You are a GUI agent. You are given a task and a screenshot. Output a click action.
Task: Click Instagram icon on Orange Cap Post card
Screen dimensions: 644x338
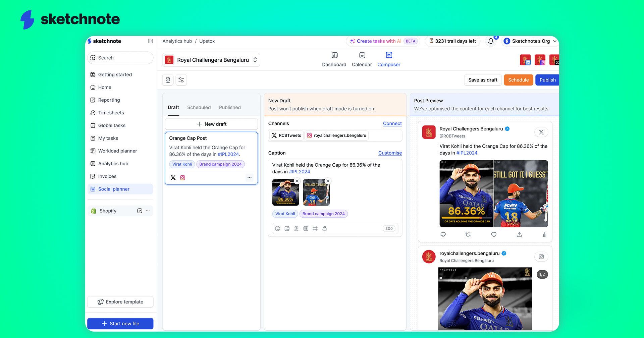(x=182, y=178)
